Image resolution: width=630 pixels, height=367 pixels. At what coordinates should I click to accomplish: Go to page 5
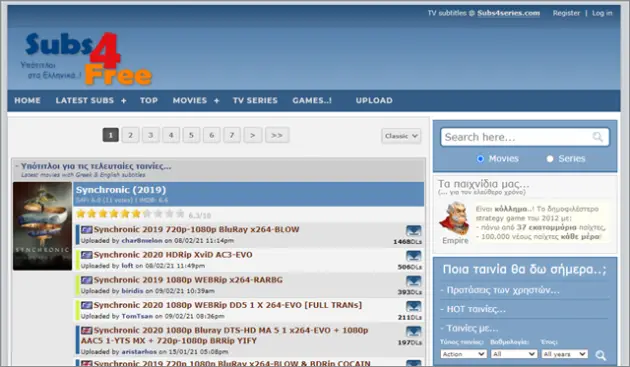[x=191, y=135]
